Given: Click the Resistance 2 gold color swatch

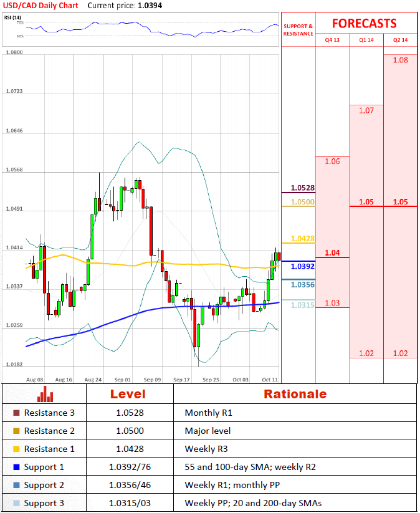Looking at the screenshot, I should coord(16,431).
